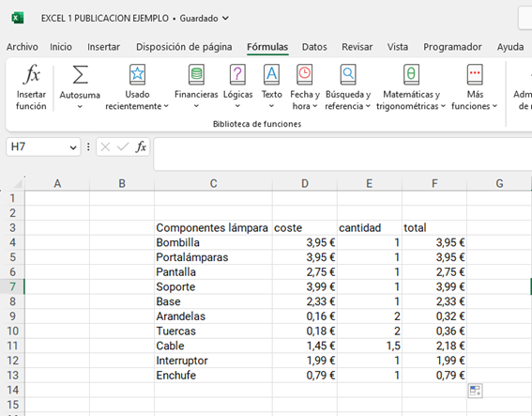Open the Archivo menu
Image resolution: width=532 pixels, height=416 pixels.
23,47
